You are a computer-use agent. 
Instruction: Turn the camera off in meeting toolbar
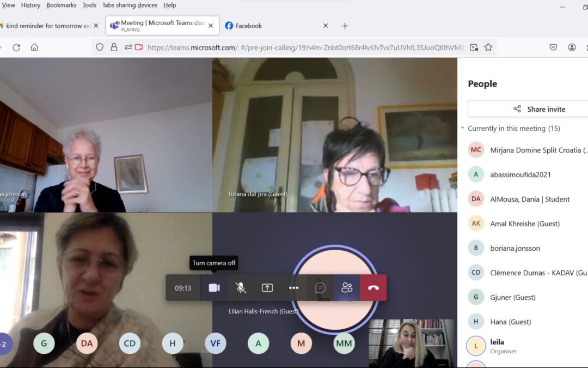coord(214,288)
